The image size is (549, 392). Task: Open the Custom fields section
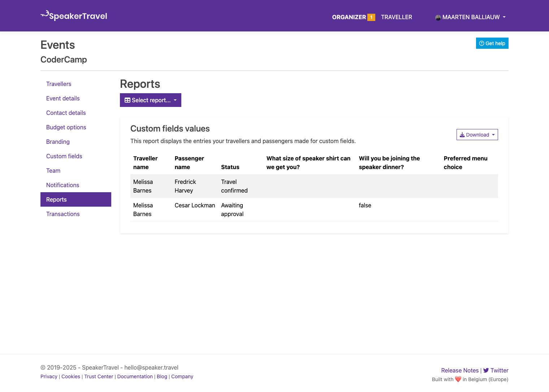pos(64,156)
